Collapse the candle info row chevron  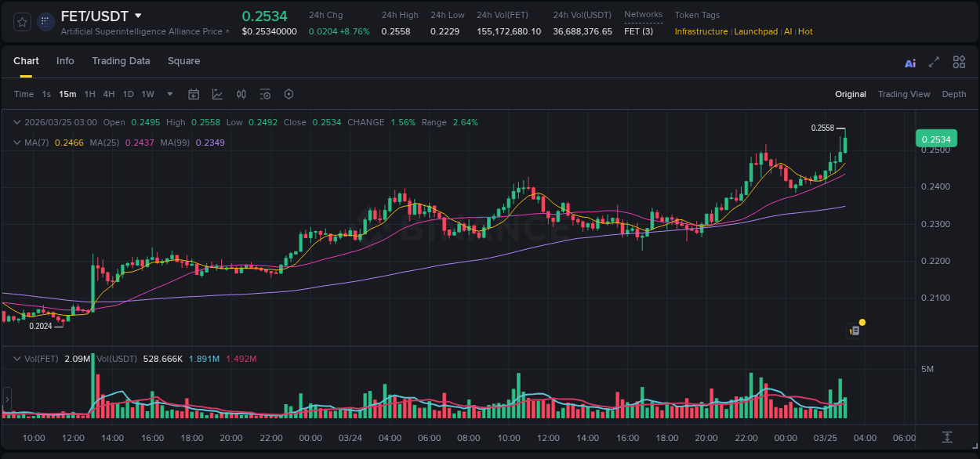17,122
